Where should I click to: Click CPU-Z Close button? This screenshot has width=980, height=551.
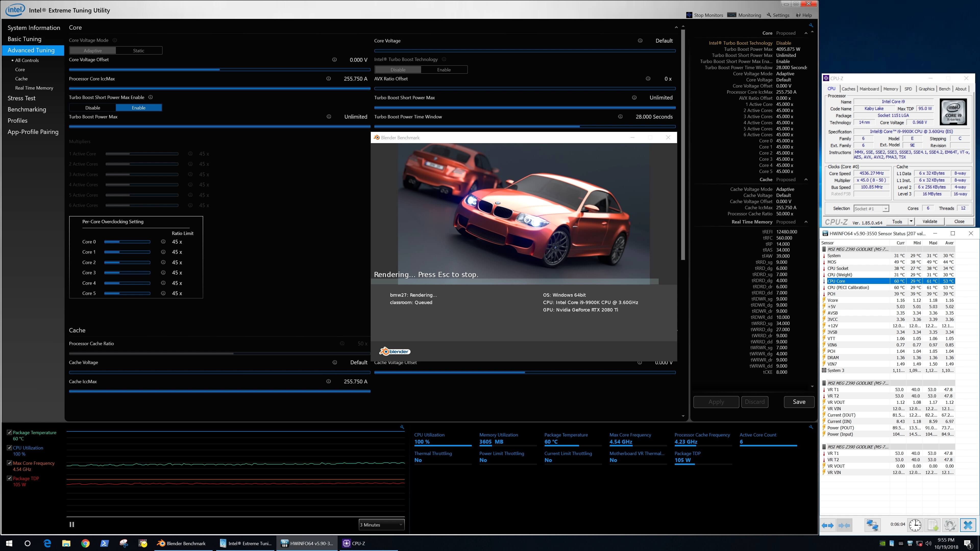click(959, 221)
